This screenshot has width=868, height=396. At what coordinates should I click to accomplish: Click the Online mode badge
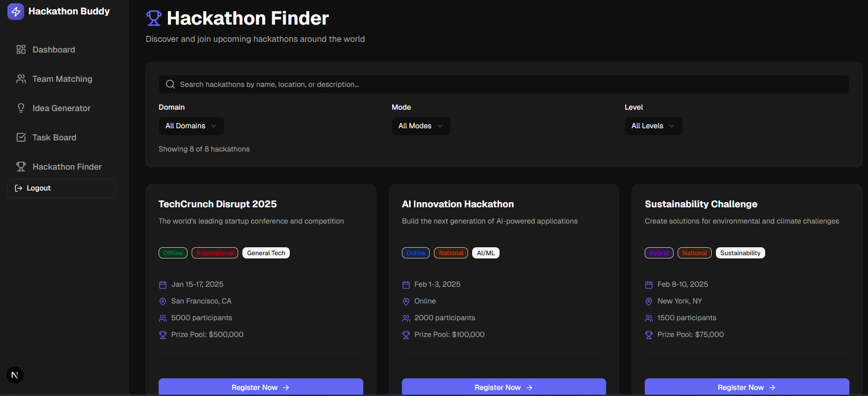[x=416, y=253]
